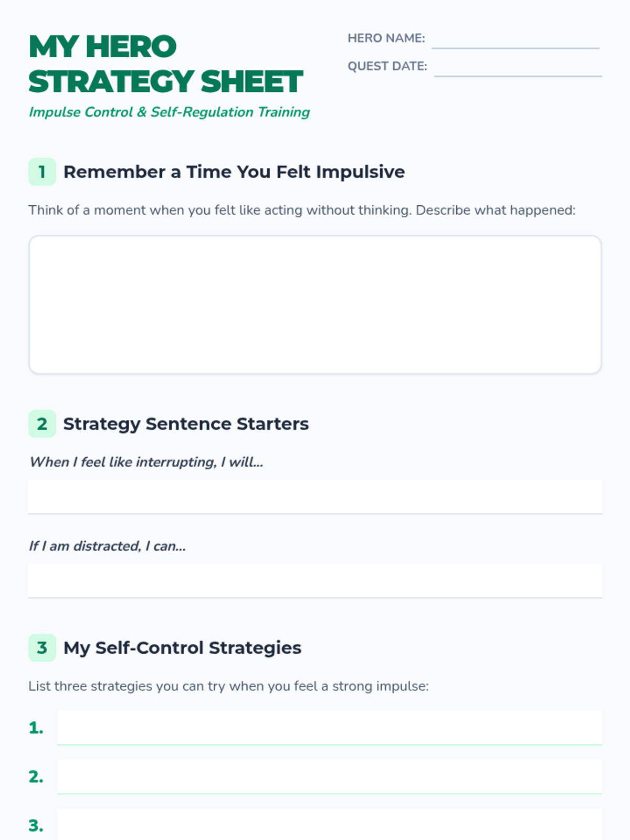
Task: Click the My Self-Control Strategies heading
Action: click(182, 647)
